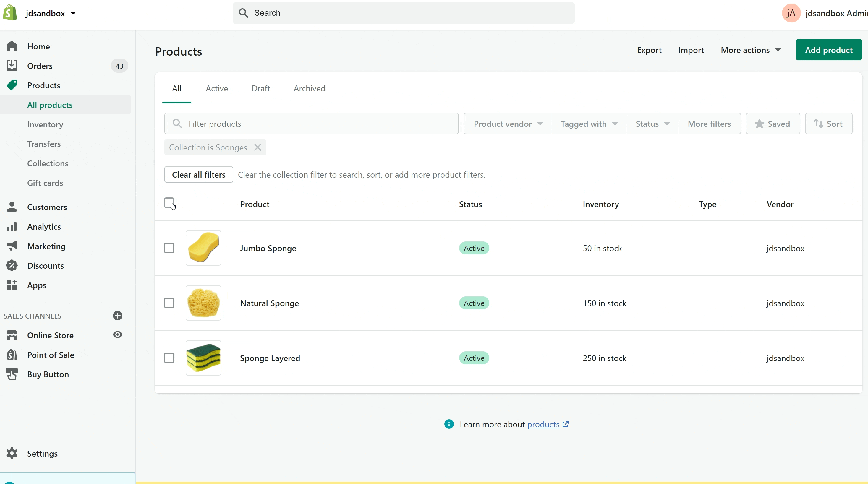Viewport: 868px width, 484px height.
Task: Remove the Collection is Sponges filter tag
Action: [x=258, y=147]
